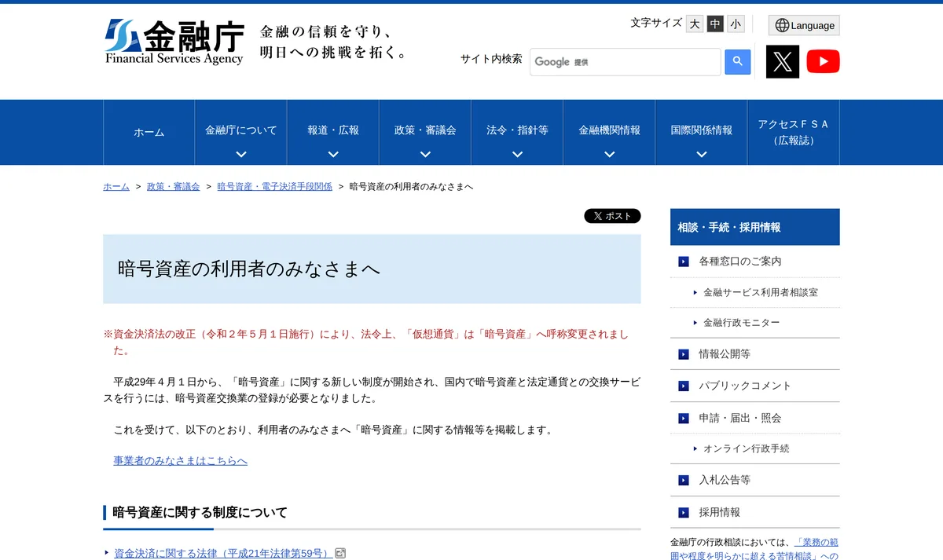The height and width of the screenshot is (560, 943).
Task: Click arrow icon next to 採用情報
Action: point(684,512)
